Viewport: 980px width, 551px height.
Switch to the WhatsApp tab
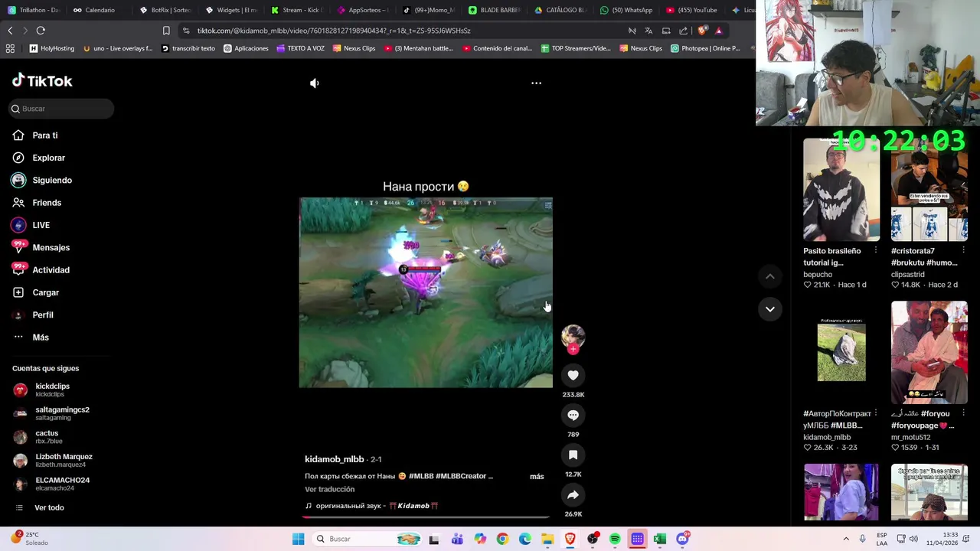pos(626,10)
